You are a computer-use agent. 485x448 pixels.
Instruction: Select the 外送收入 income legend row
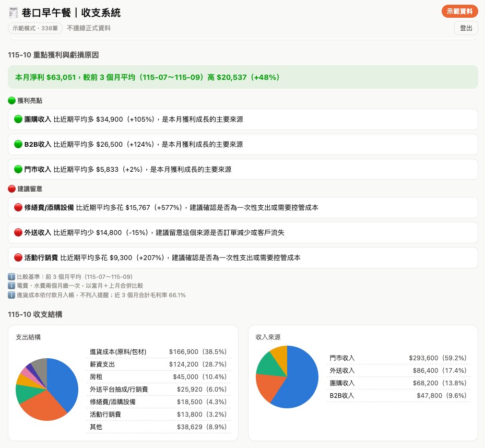click(398, 371)
